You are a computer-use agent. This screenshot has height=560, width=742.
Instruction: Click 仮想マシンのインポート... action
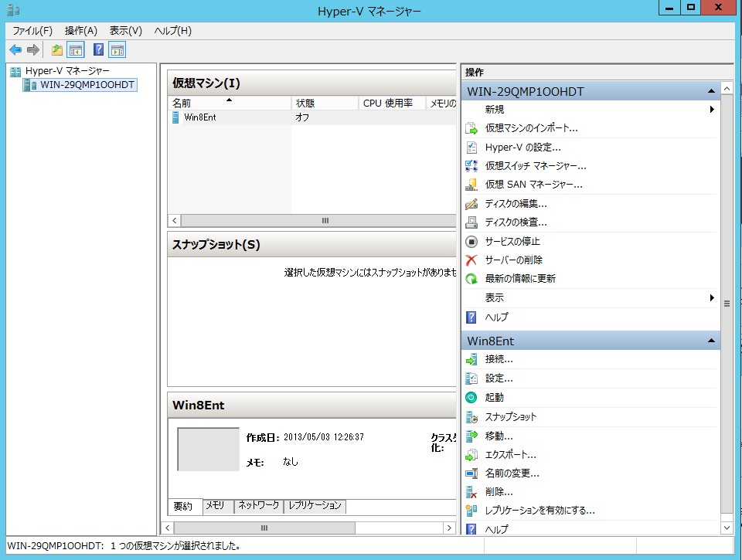click(x=531, y=128)
